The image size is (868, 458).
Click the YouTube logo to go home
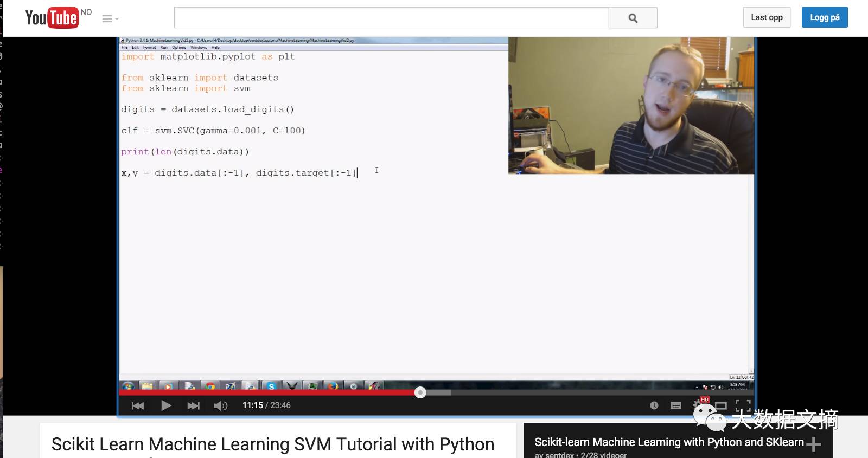[52, 18]
